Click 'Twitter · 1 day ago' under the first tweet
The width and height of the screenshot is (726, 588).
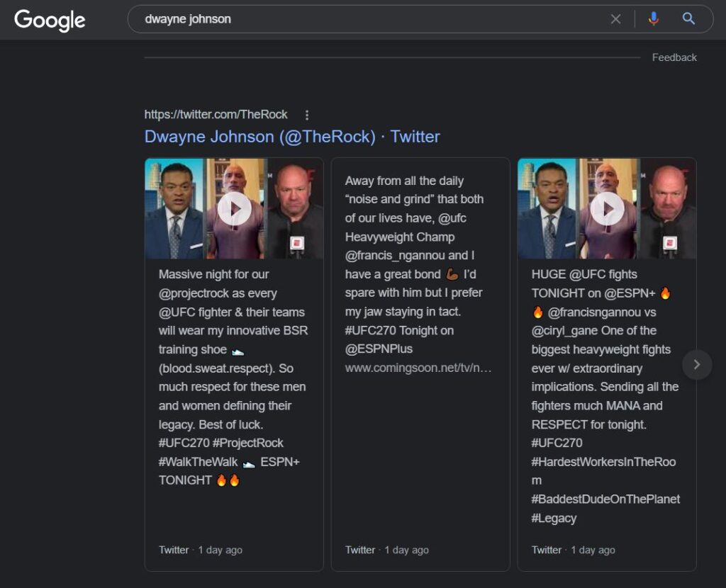point(201,550)
